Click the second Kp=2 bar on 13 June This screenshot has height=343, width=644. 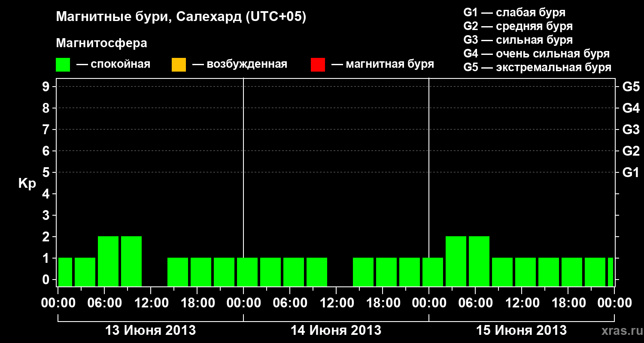point(131,261)
